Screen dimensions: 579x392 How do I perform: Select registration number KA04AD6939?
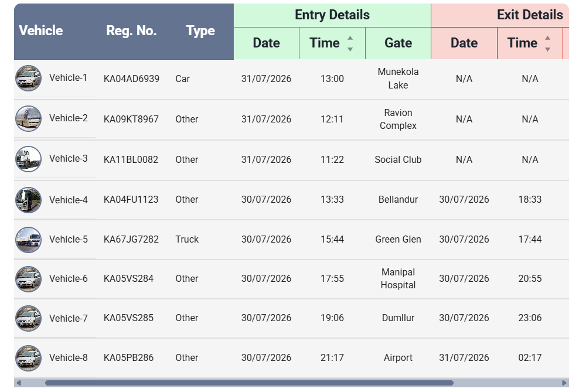point(131,79)
